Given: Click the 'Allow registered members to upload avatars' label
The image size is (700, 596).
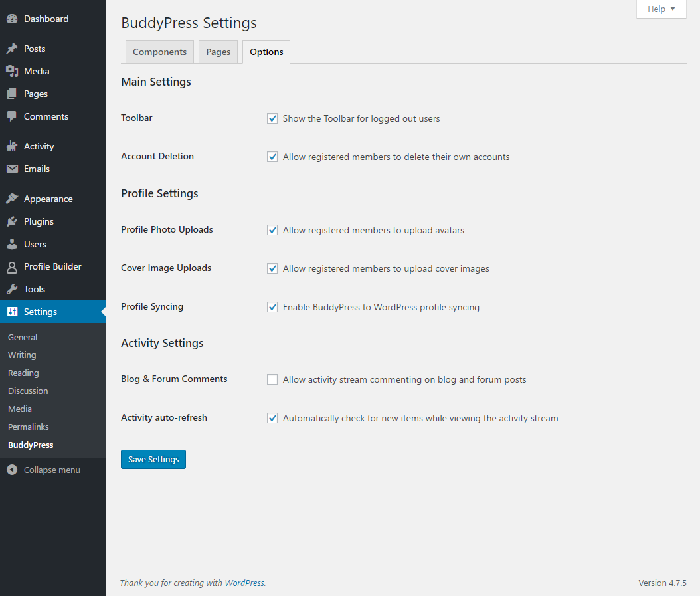Looking at the screenshot, I should point(373,230).
